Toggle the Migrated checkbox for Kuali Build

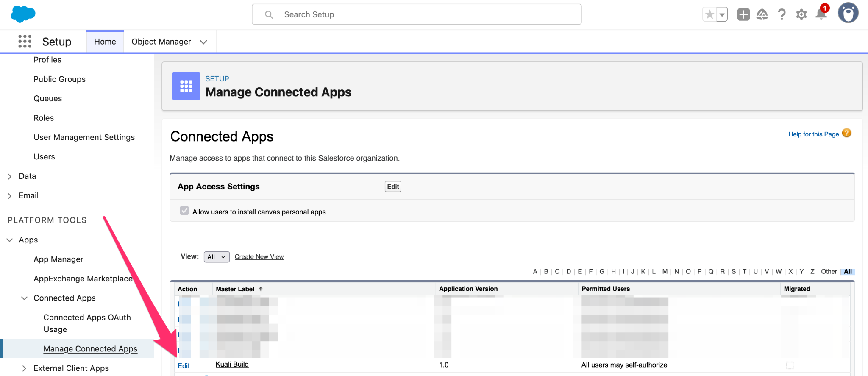coord(790,365)
